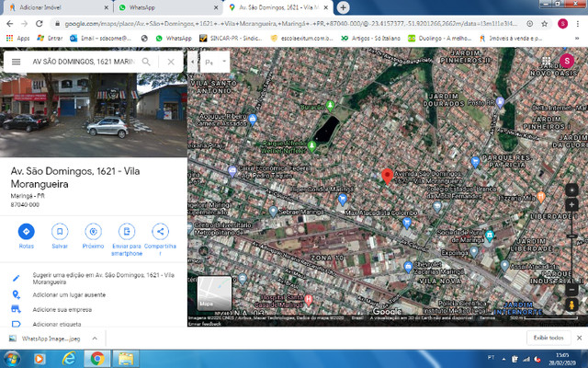Click the magnifier search icon in Maps
The image size is (588, 368).
click(146, 62)
